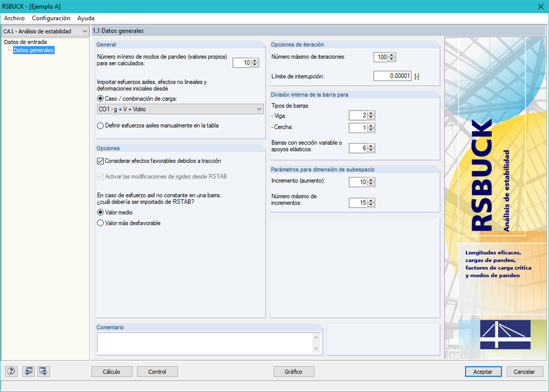Click the Control button
This screenshot has height=392, width=549.
[157, 372]
